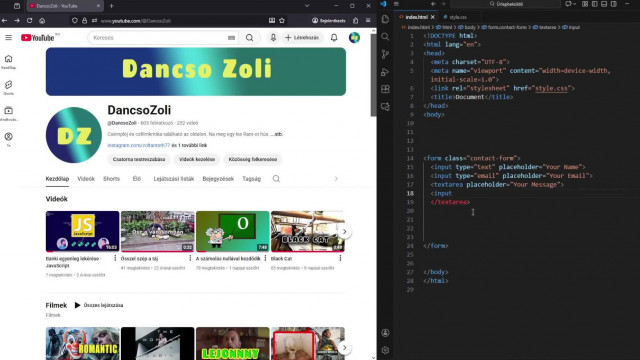Open VS Code chat panel icon in activity bar
Viewport: 640px width, 360px height.
(385, 107)
